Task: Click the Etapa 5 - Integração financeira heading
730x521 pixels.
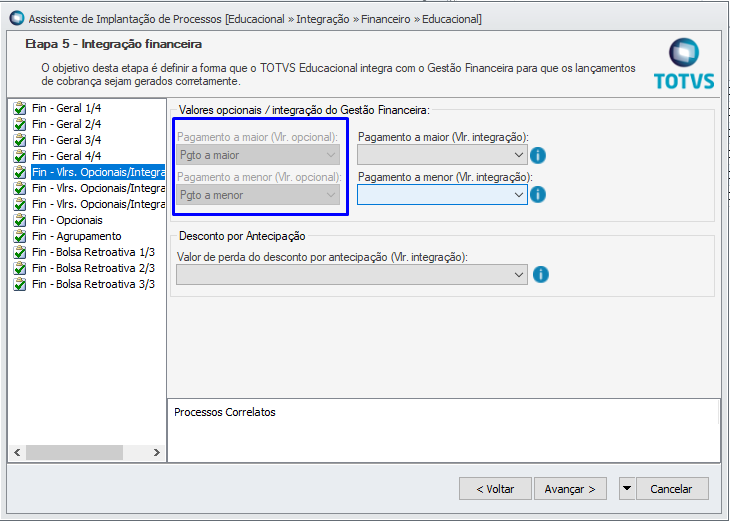Action: [114, 44]
